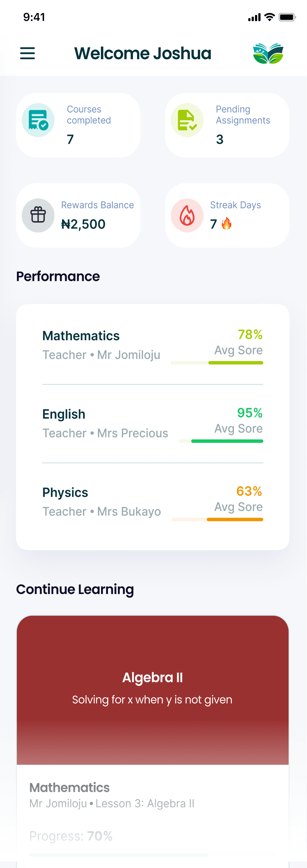Open the Rewards Balance gift icon

click(38, 215)
